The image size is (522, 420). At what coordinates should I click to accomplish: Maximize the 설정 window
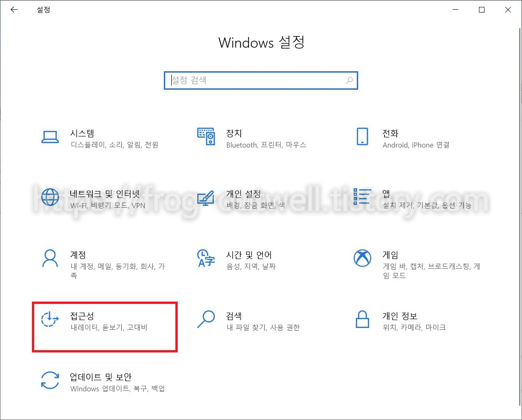(x=481, y=10)
